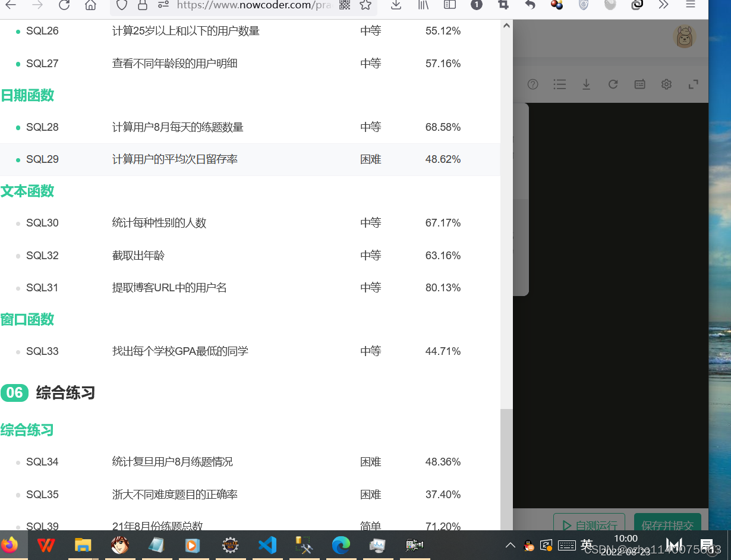The image size is (731, 560).
Task: Reset the code with the refresh icon
Action: (613, 84)
